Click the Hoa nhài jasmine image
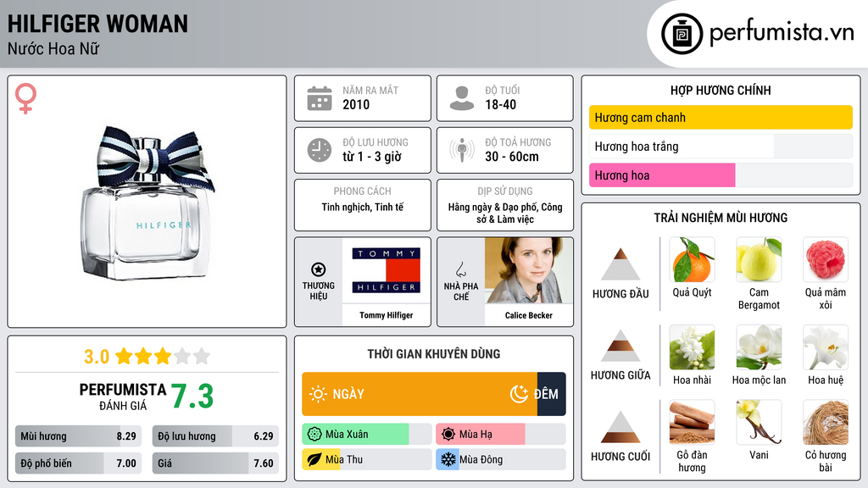Image resolution: width=868 pixels, height=488 pixels. point(692,347)
